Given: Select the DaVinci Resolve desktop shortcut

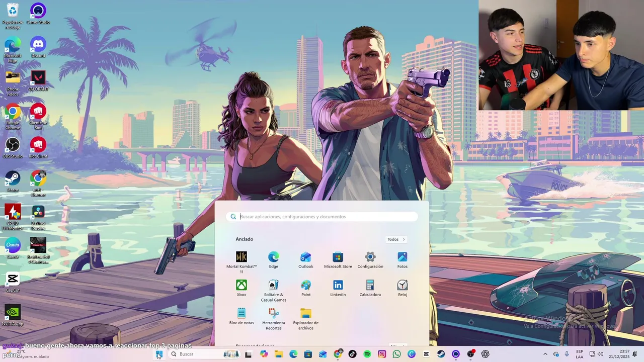Looking at the screenshot, I should pyautogui.click(x=38, y=217).
